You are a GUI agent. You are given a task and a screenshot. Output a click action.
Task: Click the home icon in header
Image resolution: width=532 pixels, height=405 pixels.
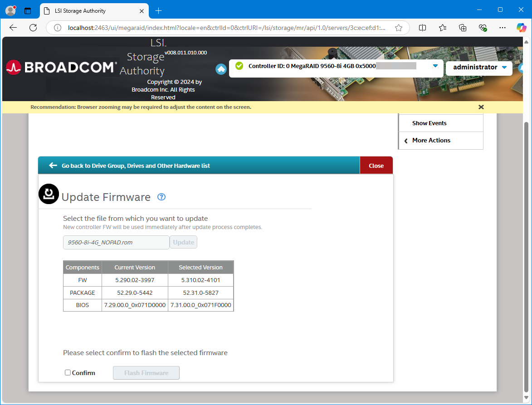(221, 69)
